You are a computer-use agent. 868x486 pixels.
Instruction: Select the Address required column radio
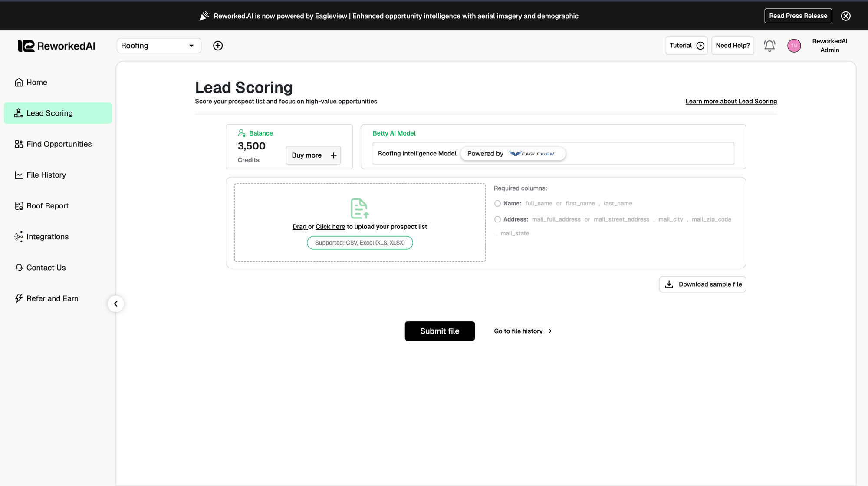[497, 220]
